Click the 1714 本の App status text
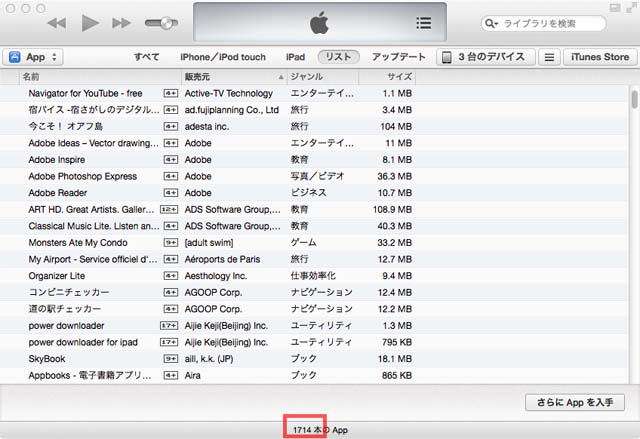Screen dimensions: 640x439 coord(320,430)
